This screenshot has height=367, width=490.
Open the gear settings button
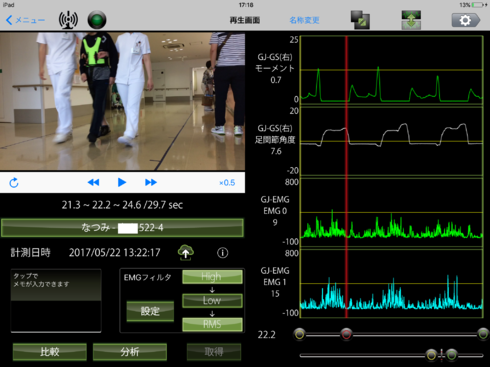click(466, 20)
